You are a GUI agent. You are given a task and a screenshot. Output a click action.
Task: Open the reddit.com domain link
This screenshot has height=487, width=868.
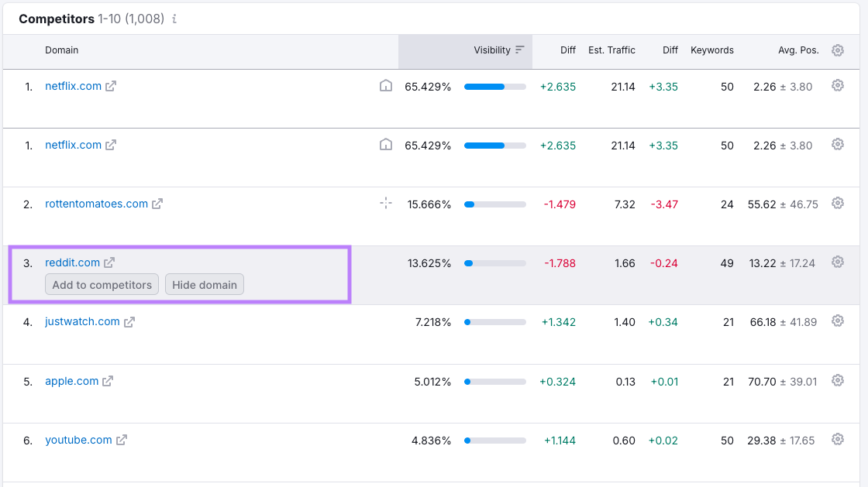click(x=72, y=263)
